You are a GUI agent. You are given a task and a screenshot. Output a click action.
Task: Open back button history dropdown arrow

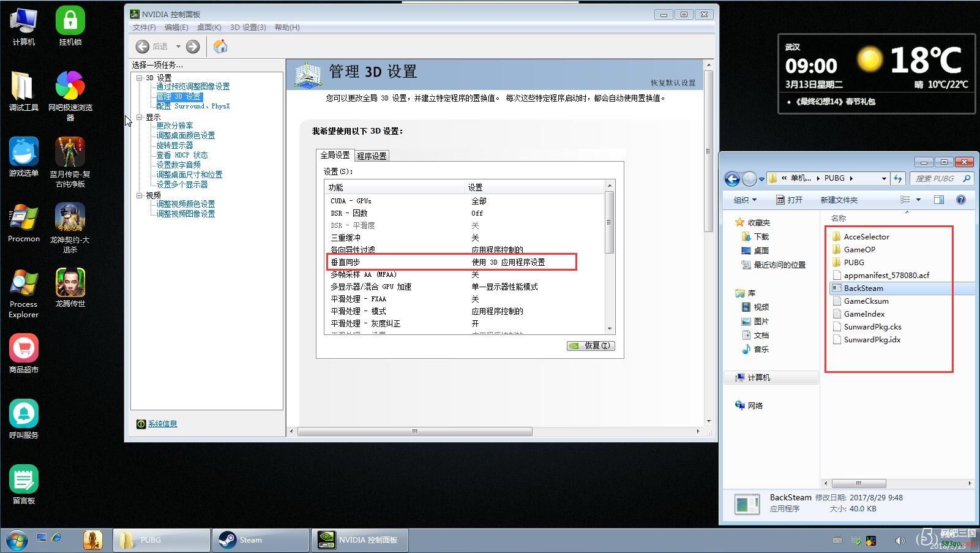[178, 47]
